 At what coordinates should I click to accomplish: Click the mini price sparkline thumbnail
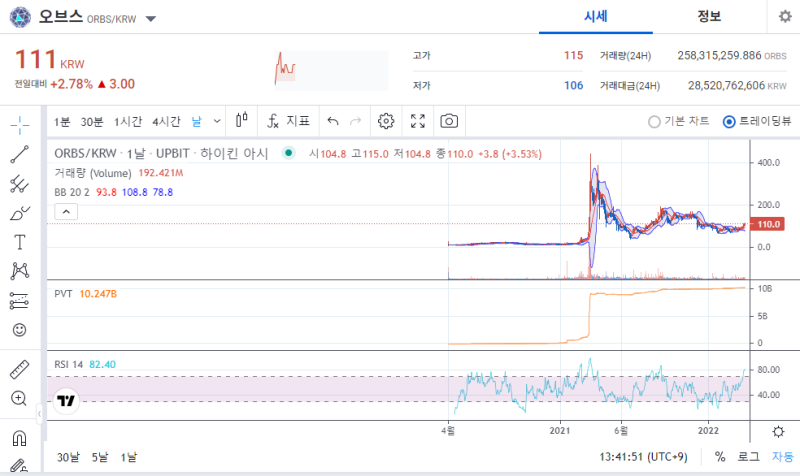(331, 70)
